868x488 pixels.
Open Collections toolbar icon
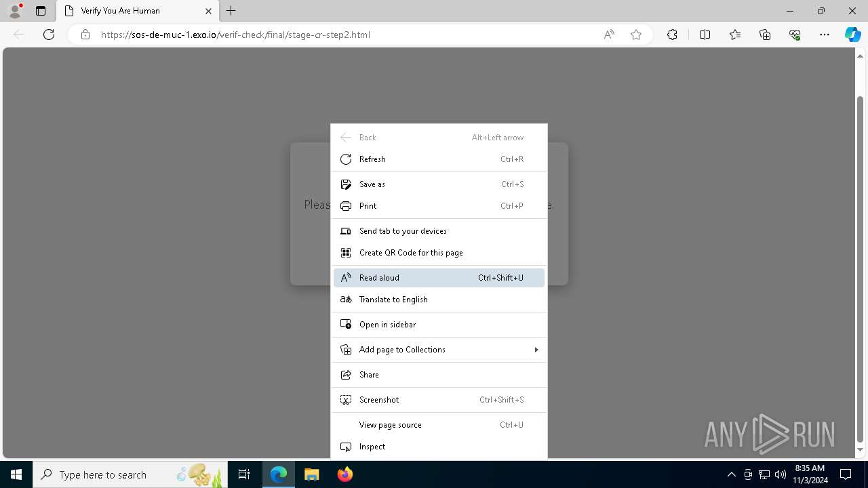pos(765,35)
